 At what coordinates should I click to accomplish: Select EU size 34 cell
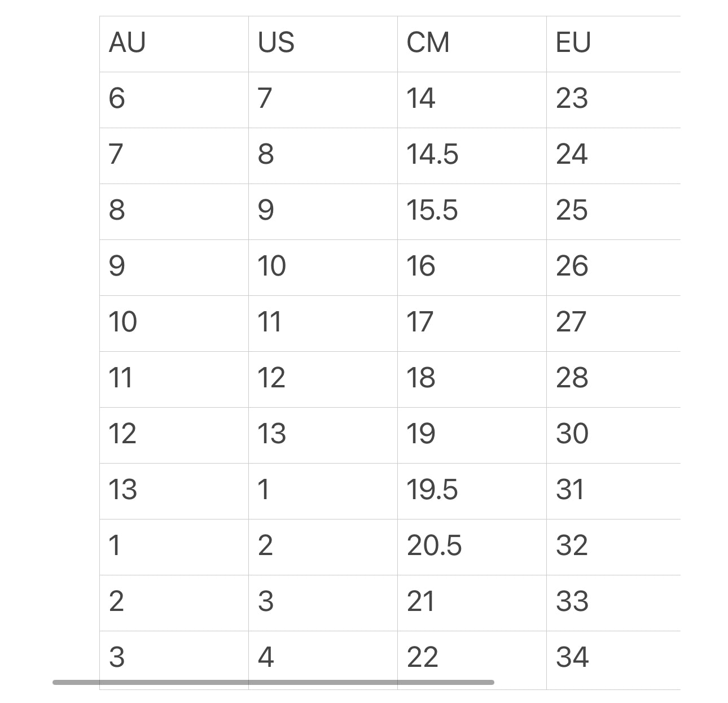pyautogui.click(x=572, y=657)
